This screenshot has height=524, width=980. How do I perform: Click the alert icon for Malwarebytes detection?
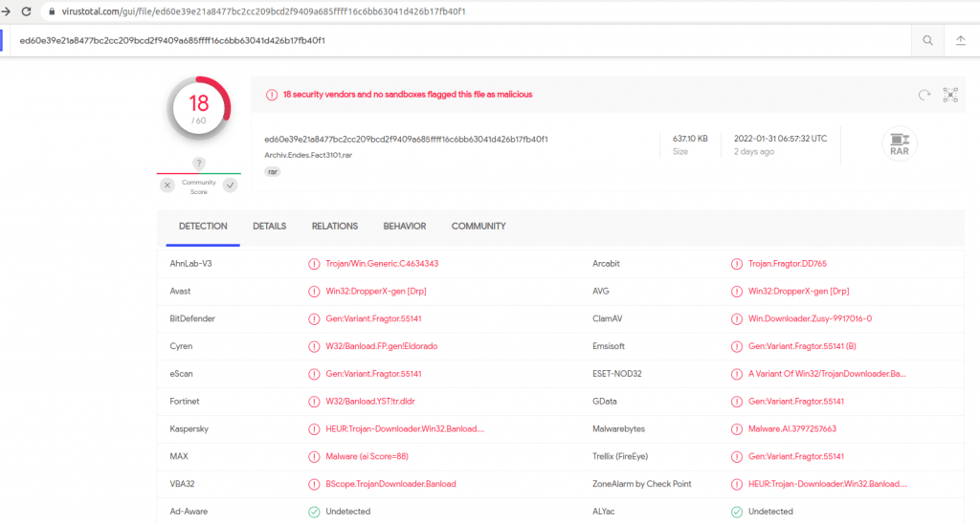click(x=736, y=429)
